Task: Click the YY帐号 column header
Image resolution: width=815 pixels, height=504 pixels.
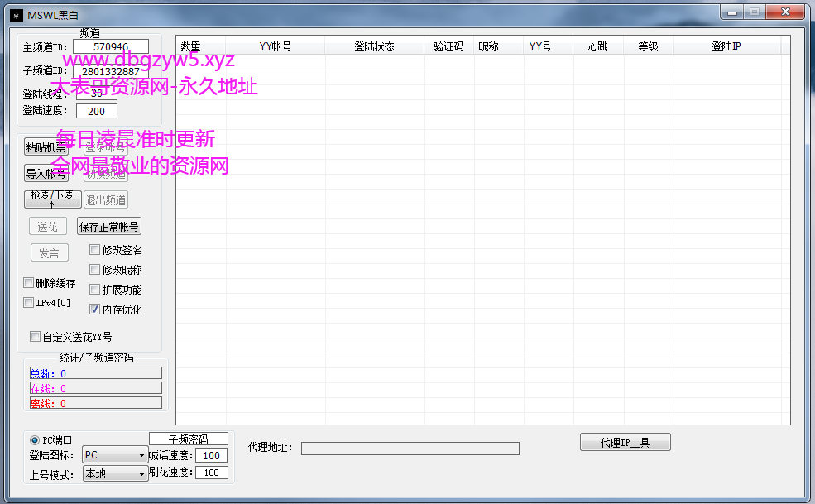Action: point(276,46)
